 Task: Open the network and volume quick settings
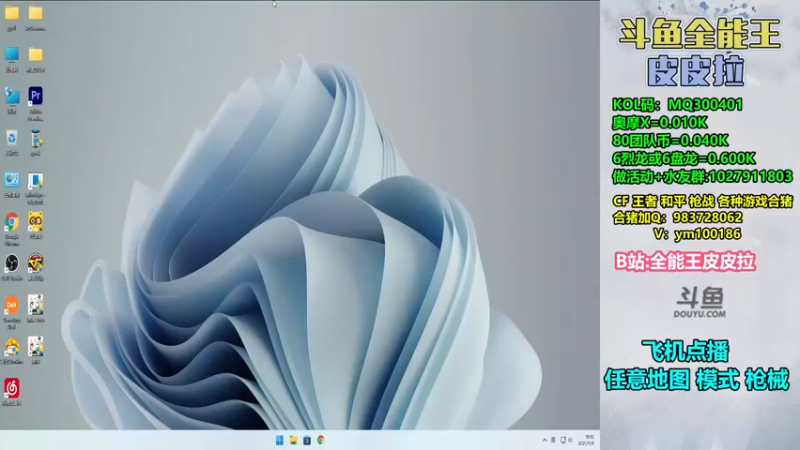point(566,440)
